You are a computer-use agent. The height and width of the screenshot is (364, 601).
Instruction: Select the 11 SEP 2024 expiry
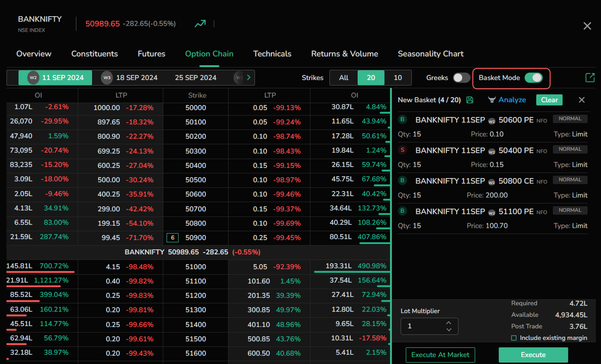point(55,77)
